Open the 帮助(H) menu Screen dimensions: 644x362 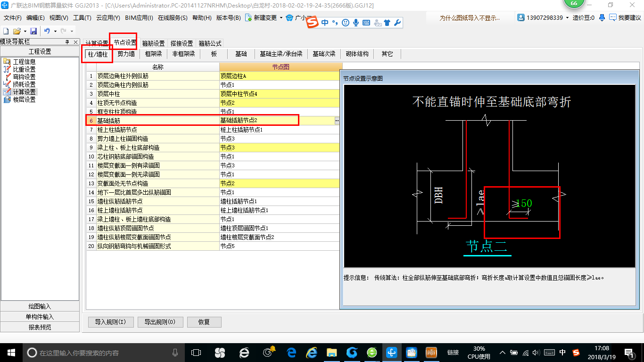(x=202, y=18)
